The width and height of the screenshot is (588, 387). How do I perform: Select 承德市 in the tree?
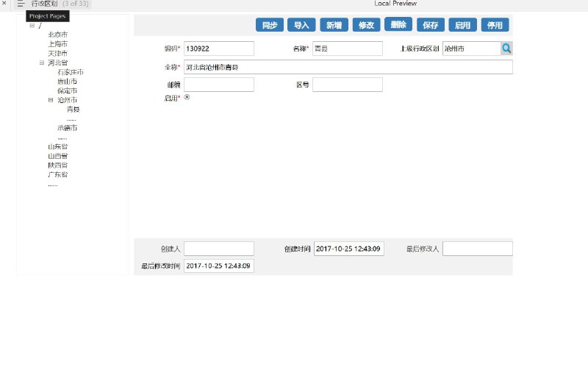pyautogui.click(x=67, y=128)
